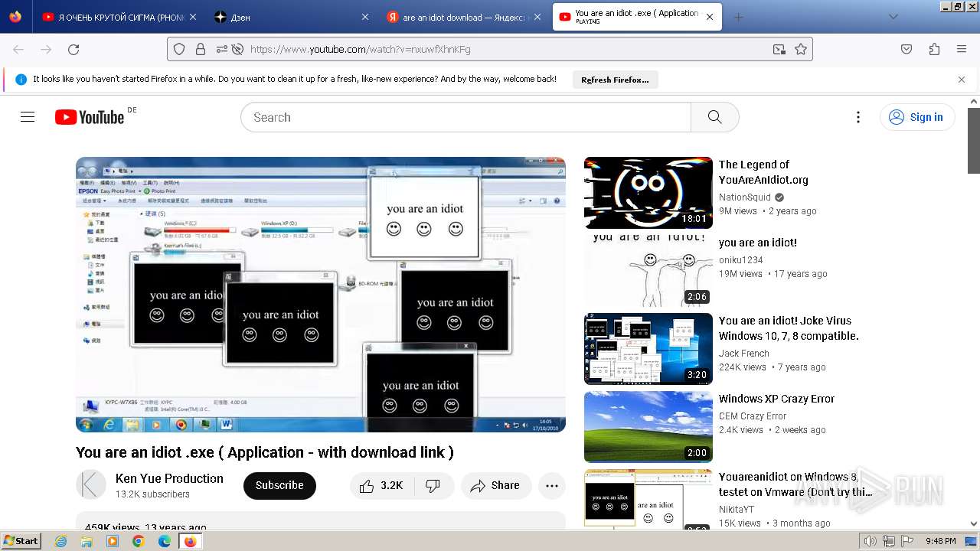Open CEM Crazy Error channel link
The width and height of the screenshot is (980, 551).
pyautogui.click(x=753, y=416)
